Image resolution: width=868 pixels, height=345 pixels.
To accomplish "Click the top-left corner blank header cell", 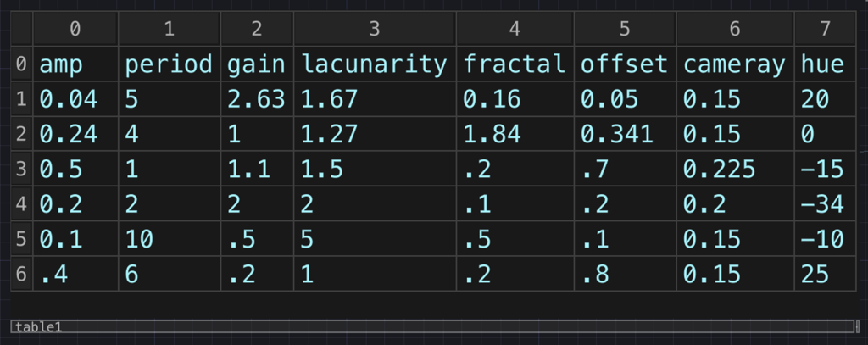I will [x=21, y=29].
